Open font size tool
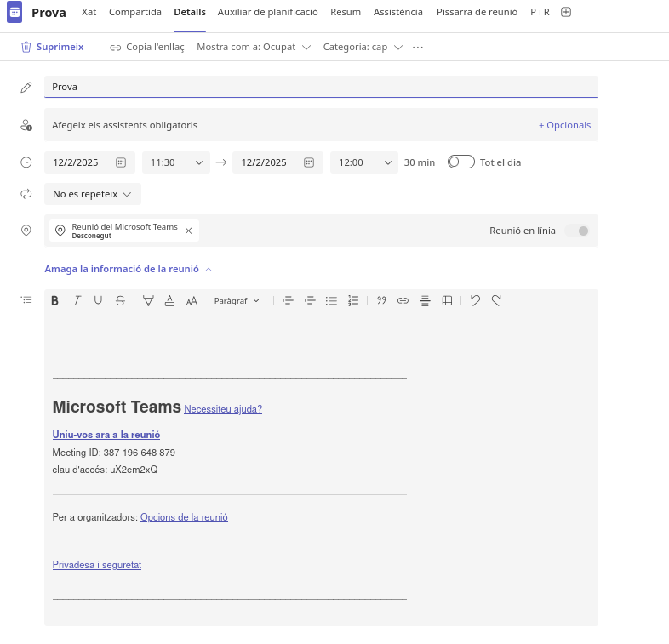The height and width of the screenshot is (644, 669). click(x=192, y=301)
